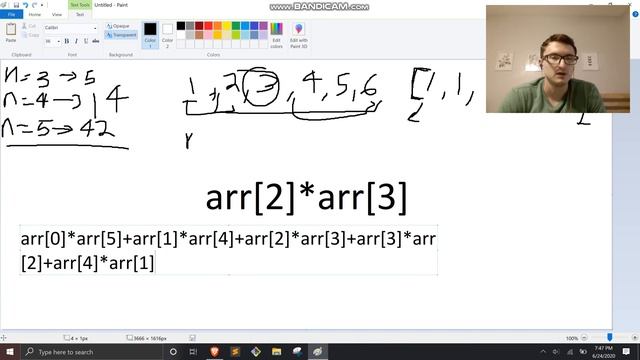640x360 pixels.
Task: Select Color 1 foreground box
Action: coord(150,35)
